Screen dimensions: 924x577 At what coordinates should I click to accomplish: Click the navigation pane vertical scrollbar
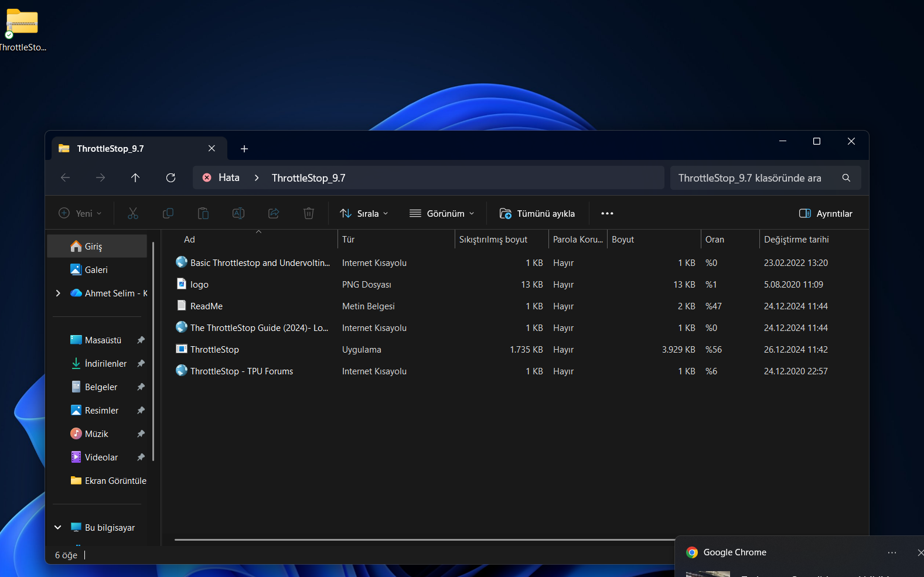coord(153,351)
